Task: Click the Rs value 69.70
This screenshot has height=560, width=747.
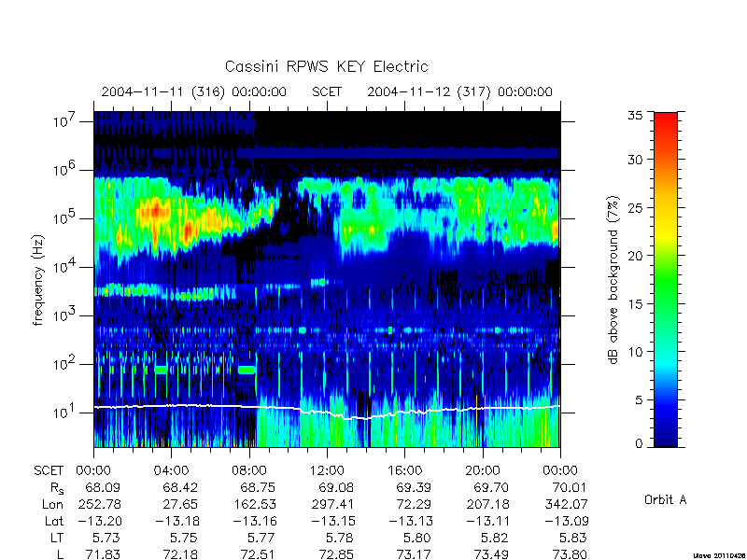Action: (491, 487)
